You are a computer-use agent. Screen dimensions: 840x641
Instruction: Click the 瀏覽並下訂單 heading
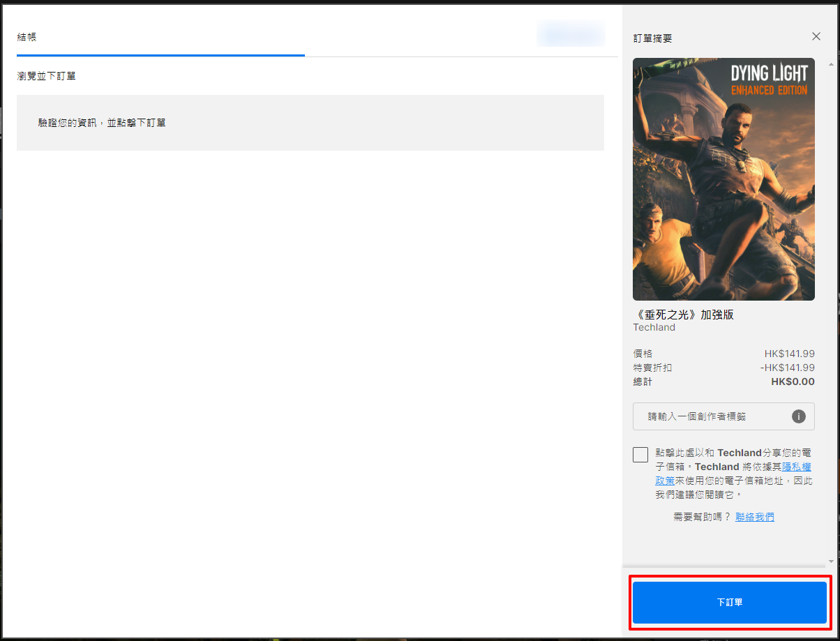pyautogui.click(x=46, y=76)
